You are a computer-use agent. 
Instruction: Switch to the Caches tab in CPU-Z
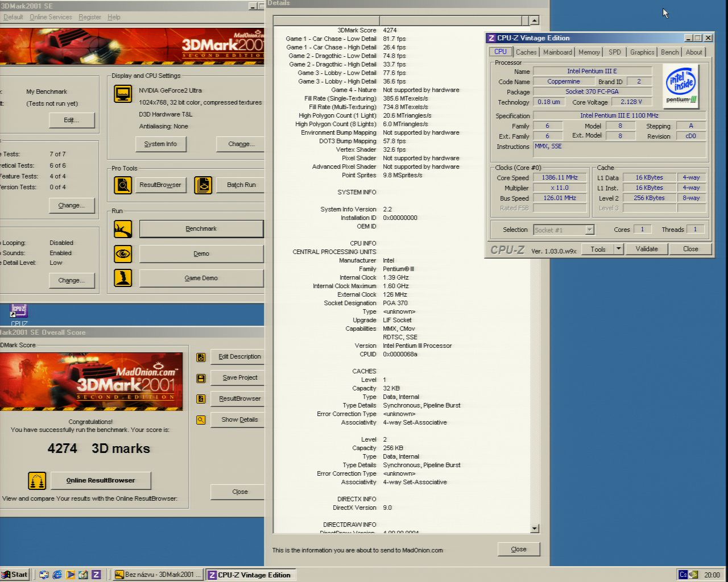(526, 52)
